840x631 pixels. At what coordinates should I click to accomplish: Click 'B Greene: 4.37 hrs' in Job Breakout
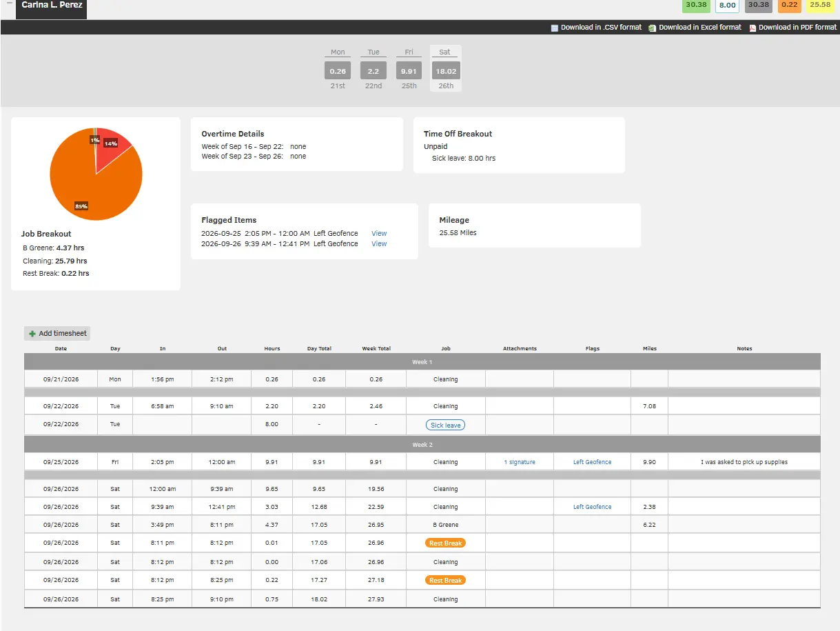click(x=54, y=248)
